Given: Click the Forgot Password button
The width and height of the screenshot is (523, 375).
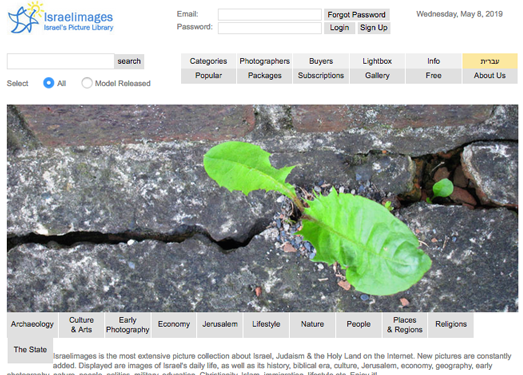Looking at the screenshot, I should click(357, 15).
